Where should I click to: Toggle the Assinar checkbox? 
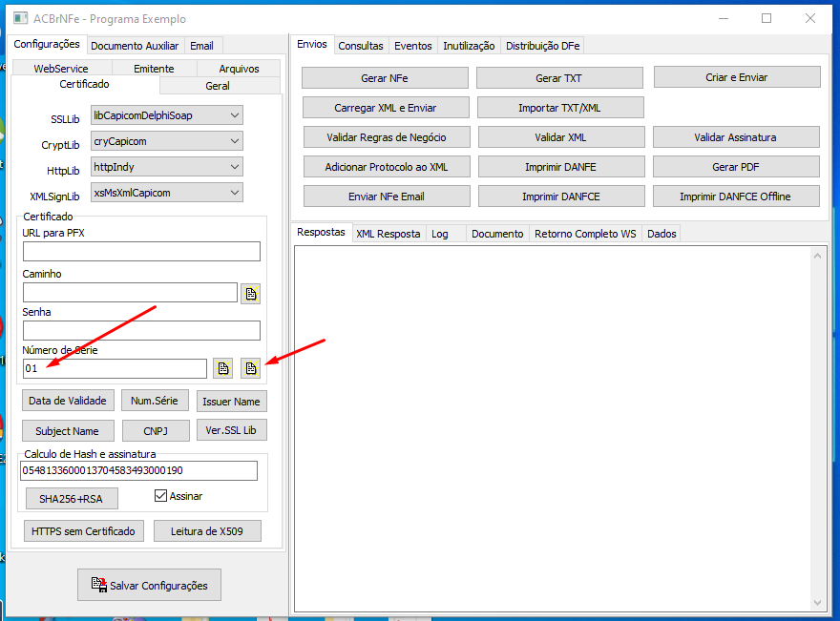(x=160, y=496)
